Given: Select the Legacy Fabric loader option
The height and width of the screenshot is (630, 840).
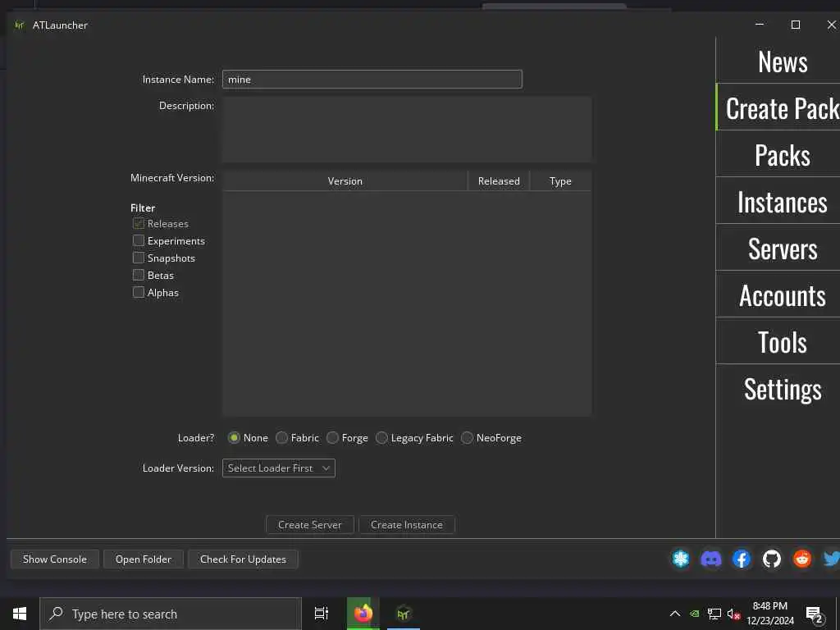Looking at the screenshot, I should point(381,438).
